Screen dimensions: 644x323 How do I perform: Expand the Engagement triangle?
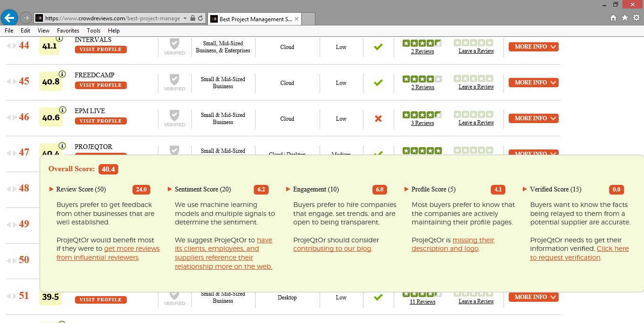pos(288,189)
